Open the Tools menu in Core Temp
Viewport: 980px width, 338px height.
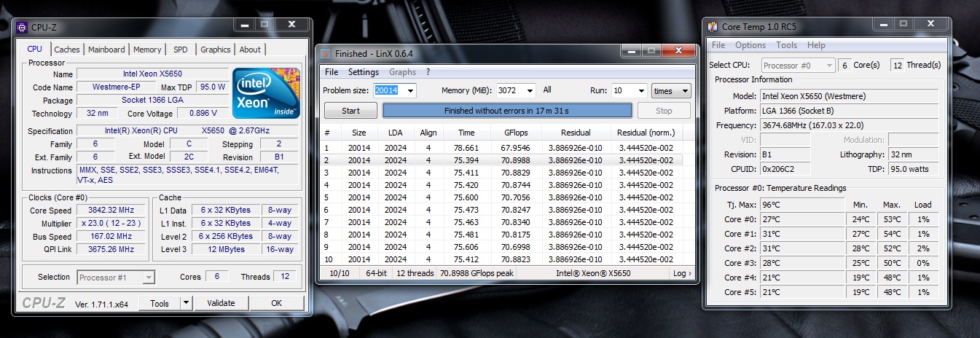[787, 45]
